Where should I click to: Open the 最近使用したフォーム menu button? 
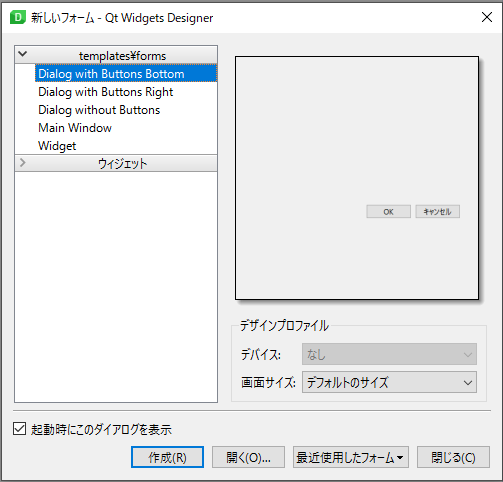(x=351, y=457)
